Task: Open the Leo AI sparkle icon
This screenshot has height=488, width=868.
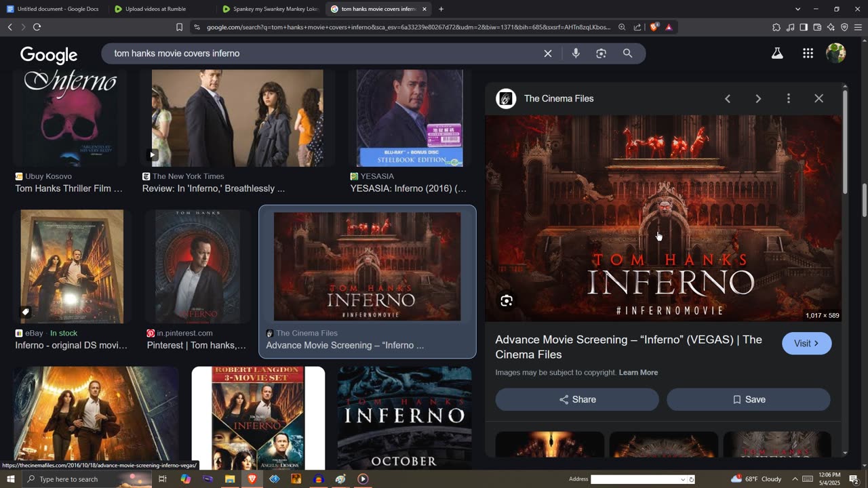Action: click(831, 27)
